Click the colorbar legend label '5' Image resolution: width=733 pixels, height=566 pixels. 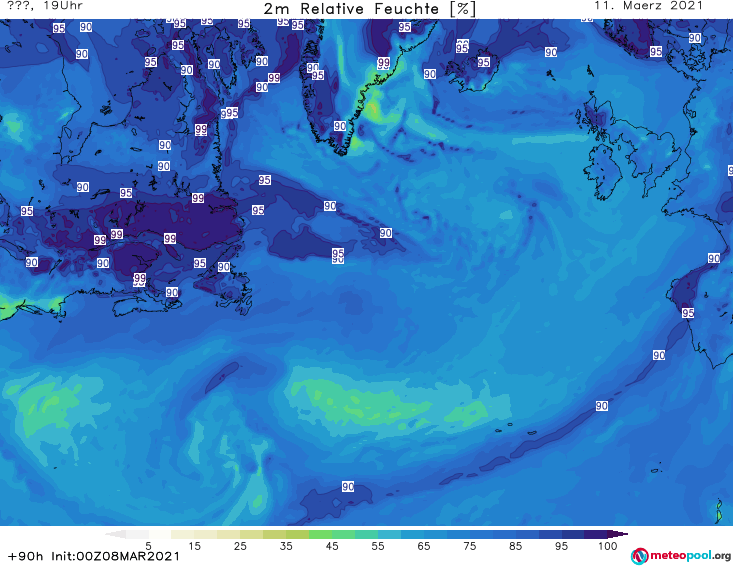point(148,546)
